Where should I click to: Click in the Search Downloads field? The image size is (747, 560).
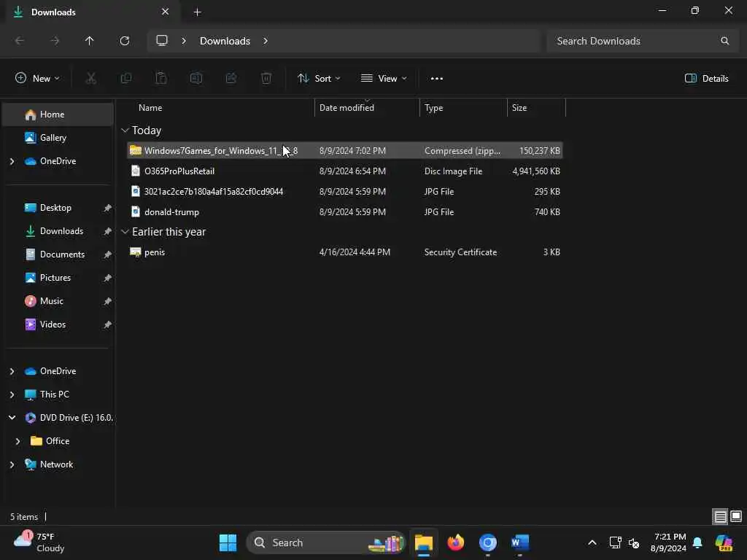coord(642,41)
